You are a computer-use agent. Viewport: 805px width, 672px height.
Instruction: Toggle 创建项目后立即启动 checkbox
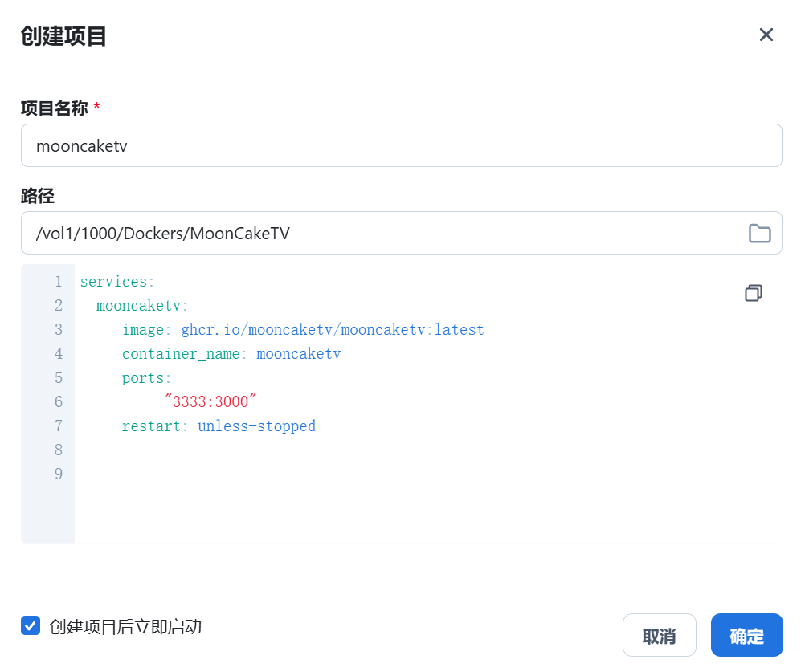click(31, 625)
